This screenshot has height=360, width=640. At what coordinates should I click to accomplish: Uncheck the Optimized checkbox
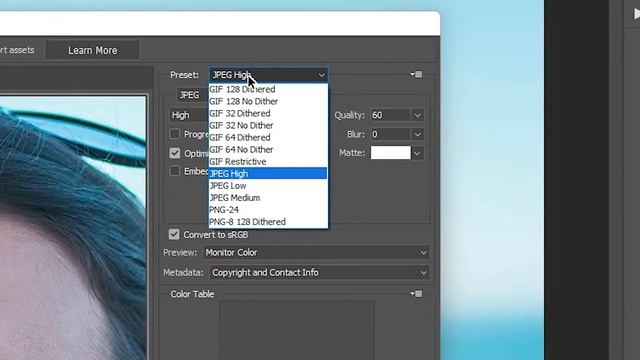click(175, 153)
